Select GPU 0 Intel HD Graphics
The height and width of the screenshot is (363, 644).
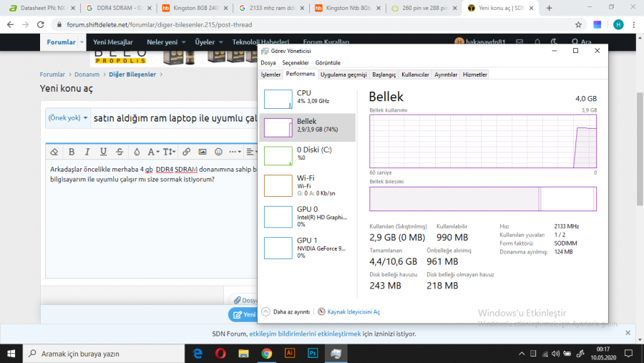[307, 217]
